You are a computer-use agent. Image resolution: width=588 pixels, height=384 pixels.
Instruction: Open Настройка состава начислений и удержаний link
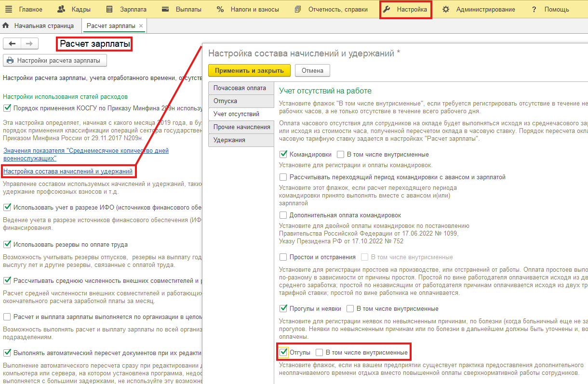tap(68, 171)
